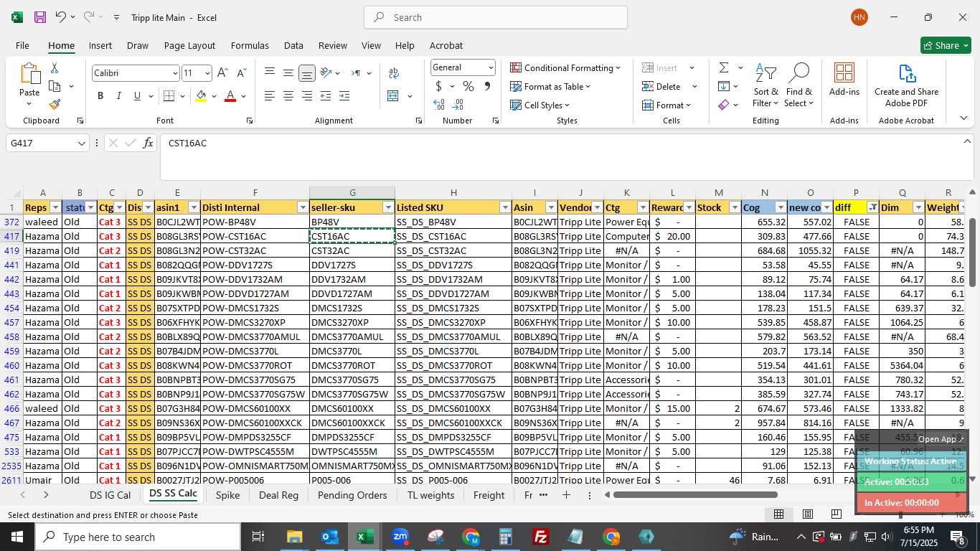The width and height of the screenshot is (980, 551).
Task: Click the Merge & Center icon
Action: point(392,96)
